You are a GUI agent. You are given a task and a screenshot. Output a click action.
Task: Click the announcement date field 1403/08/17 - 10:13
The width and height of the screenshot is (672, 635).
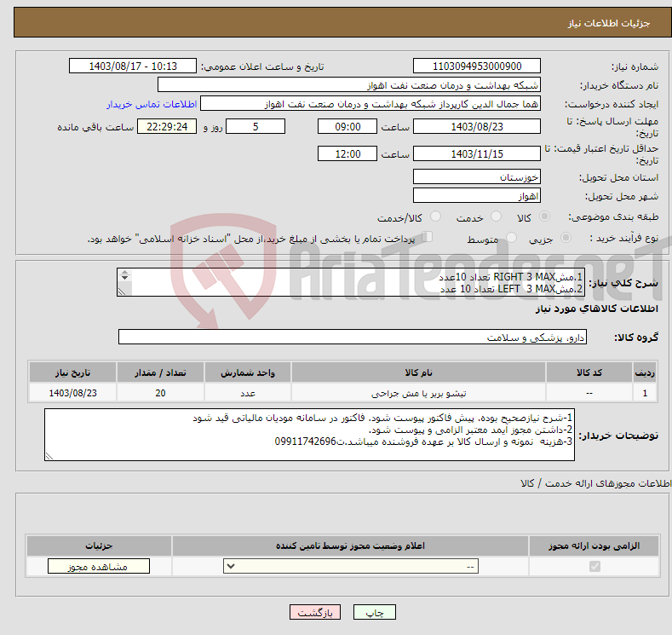coord(132,66)
